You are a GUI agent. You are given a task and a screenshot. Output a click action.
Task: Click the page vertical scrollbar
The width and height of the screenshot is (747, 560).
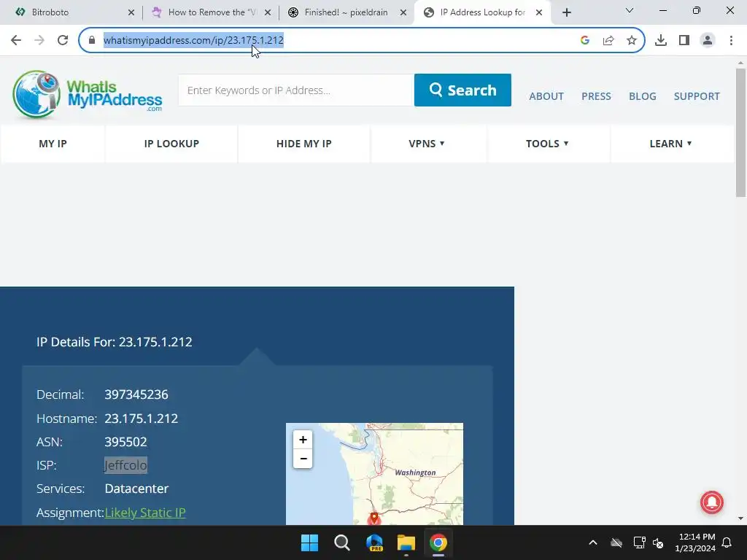click(740, 133)
